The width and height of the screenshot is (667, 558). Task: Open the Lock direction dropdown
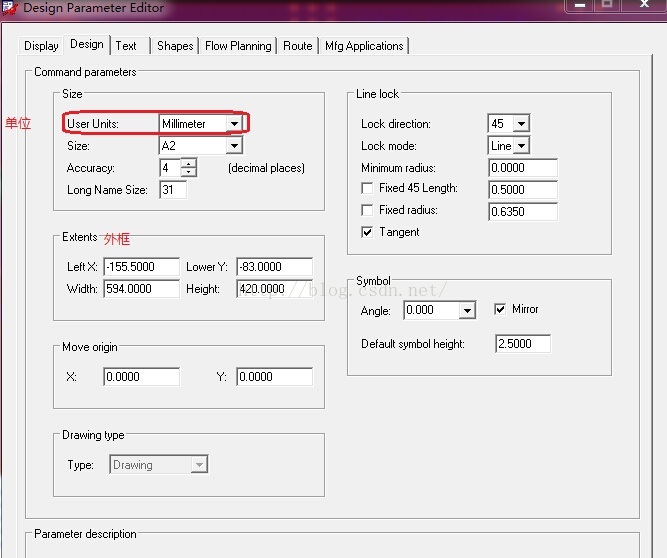click(x=520, y=124)
